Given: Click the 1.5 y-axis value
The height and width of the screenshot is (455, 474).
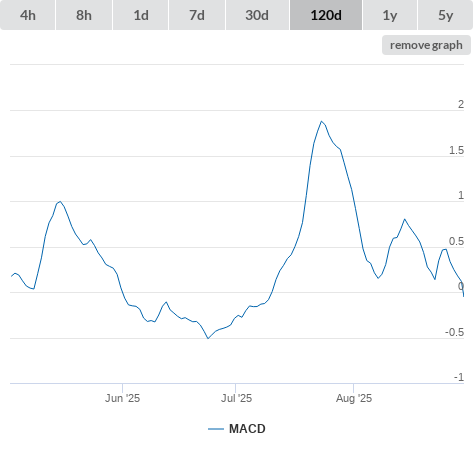Looking at the screenshot, I should click(456, 150).
